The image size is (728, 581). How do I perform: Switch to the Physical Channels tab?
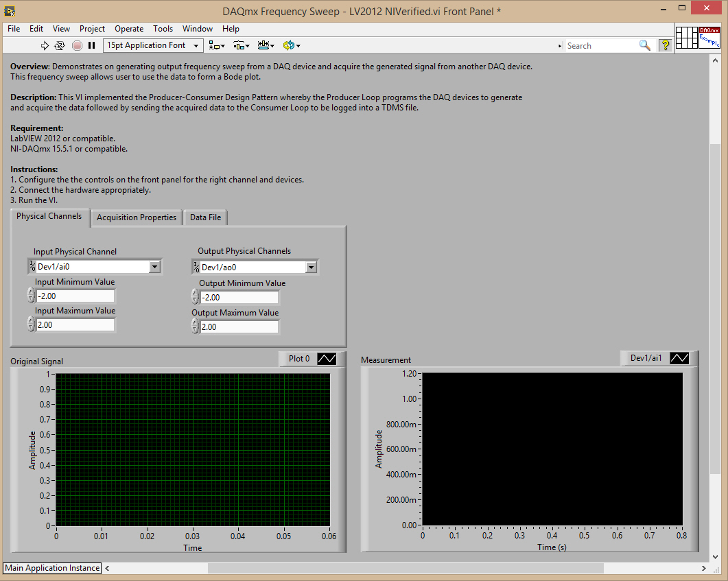49,216
